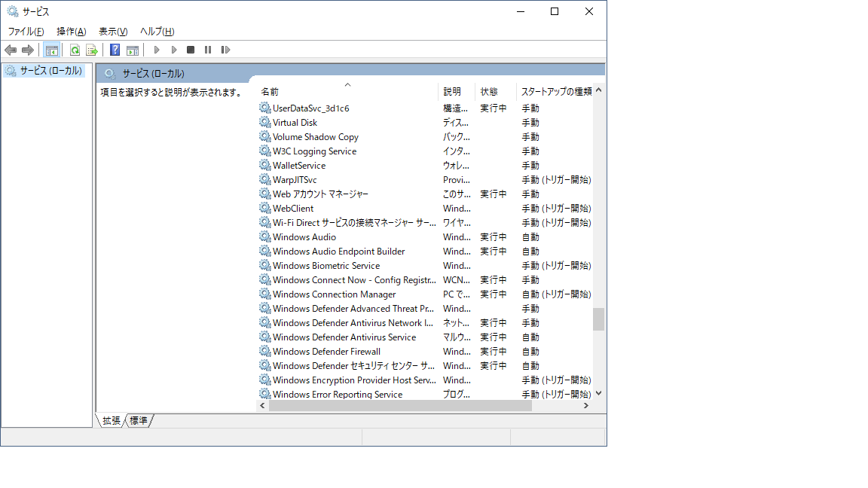
Task: Toggle the Show/Hide Action Pane toolbar icon
Action: click(133, 50)
